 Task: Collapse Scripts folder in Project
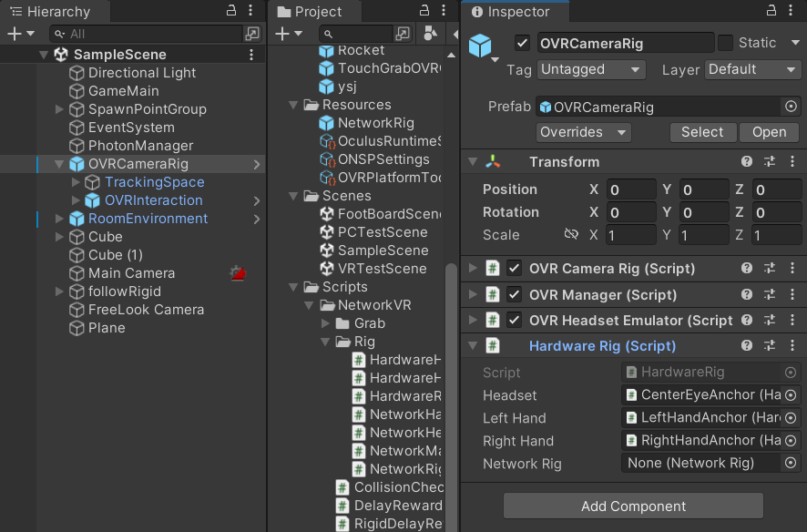click(293, 287)
